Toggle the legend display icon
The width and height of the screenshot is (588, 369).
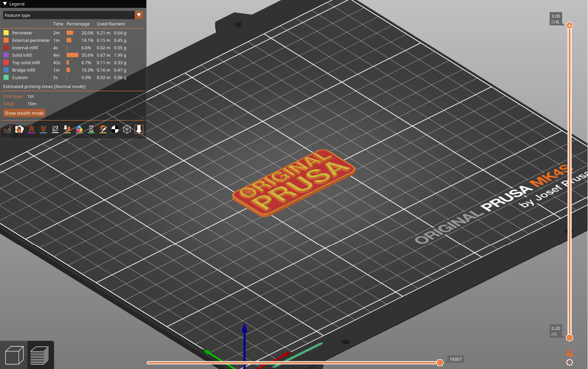pyautogui.click(x=139, y=129)
